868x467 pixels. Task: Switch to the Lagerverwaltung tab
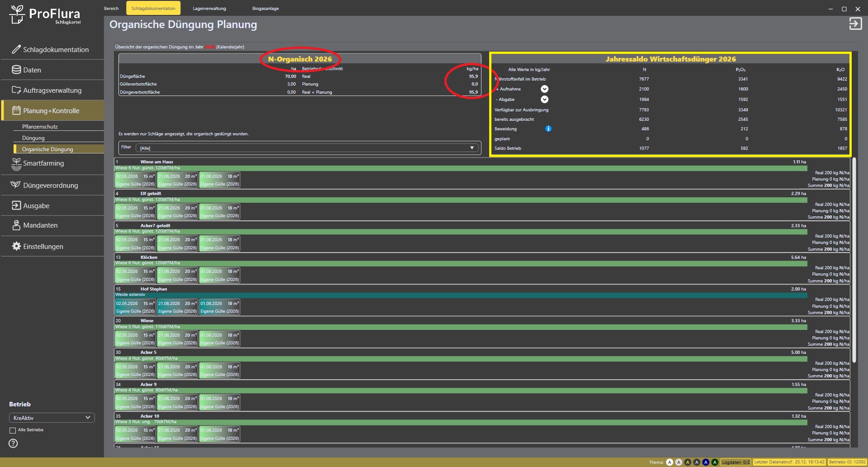point(209,8)
